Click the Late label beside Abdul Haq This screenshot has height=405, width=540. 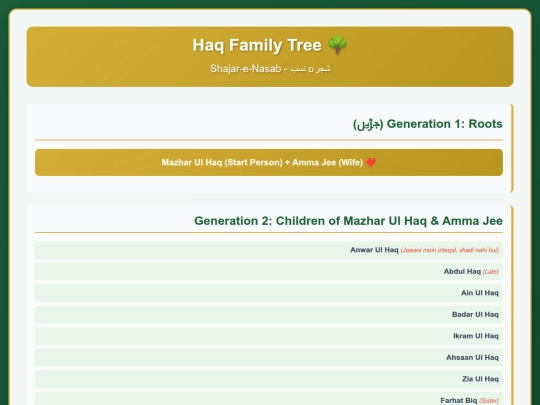pos(491,272)
